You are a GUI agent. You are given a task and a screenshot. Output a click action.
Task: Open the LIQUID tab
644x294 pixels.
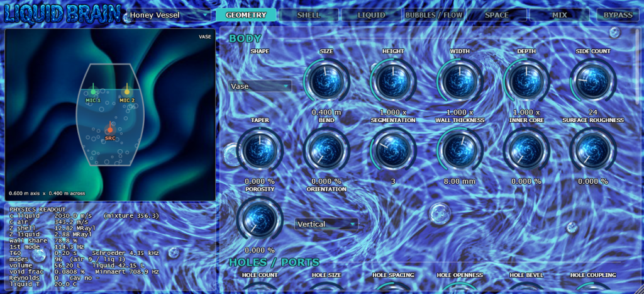tap(371, 15)
